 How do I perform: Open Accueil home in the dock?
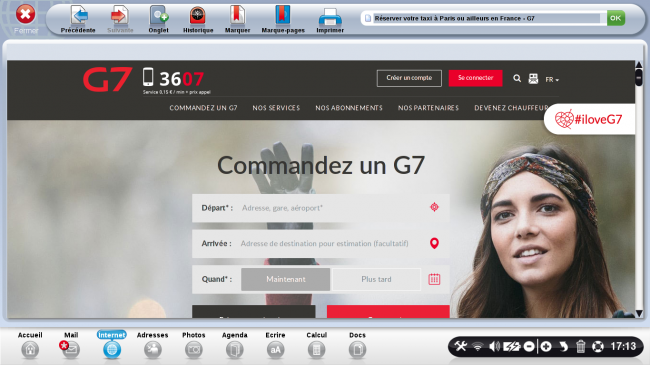pyautogui.click(x=30, y=345)
